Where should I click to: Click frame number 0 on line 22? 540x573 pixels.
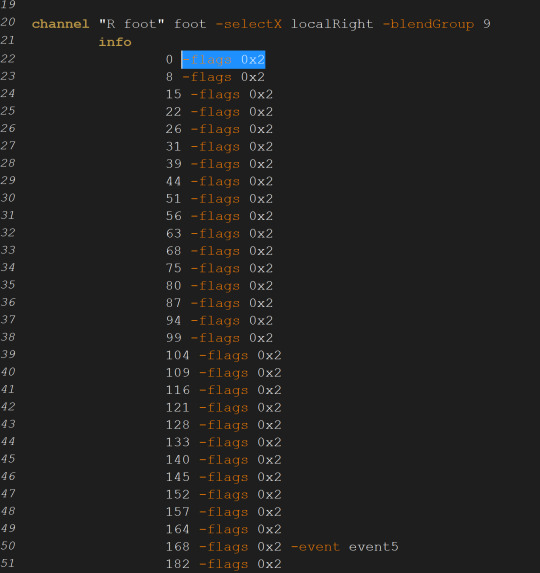169,60
